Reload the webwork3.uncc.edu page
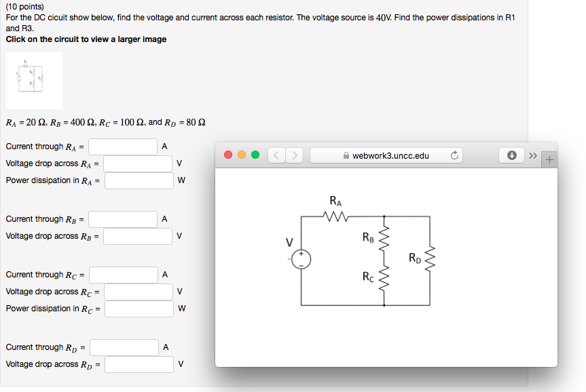The width and height of the screenshot is (586, 392). click(x=454, y=155)
